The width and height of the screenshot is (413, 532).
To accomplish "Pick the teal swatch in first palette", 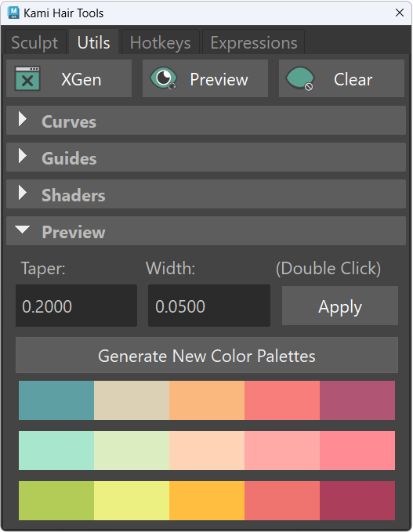I will 56,400.
